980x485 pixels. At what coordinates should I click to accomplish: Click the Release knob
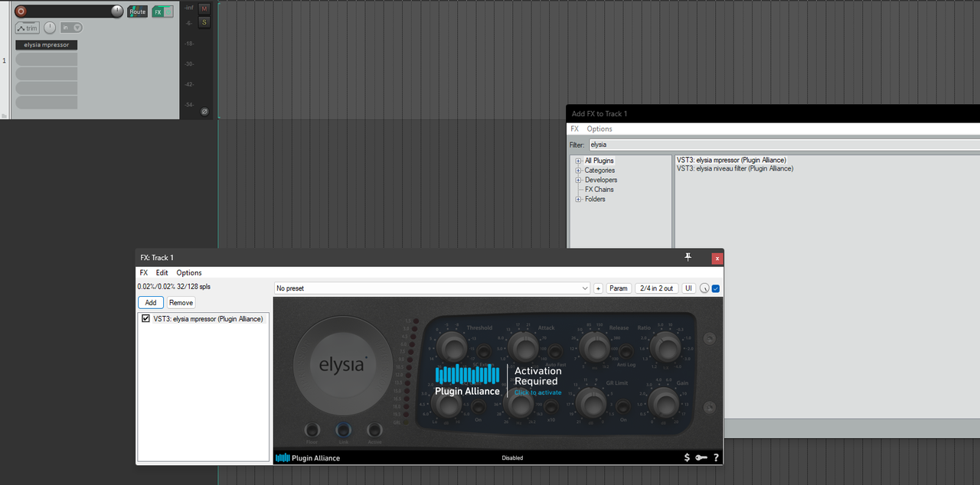[594, 348]
